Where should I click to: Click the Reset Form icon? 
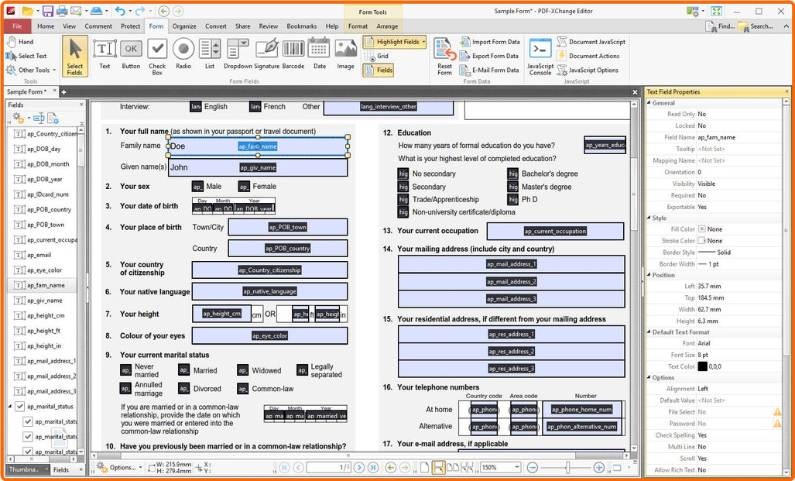click(445, 57)
